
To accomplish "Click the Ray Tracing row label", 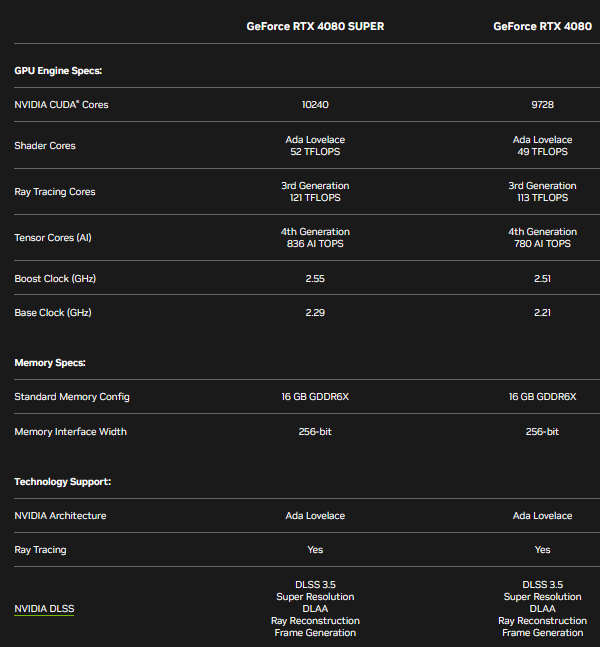I will pyautogui.click(x=40, y=550).
